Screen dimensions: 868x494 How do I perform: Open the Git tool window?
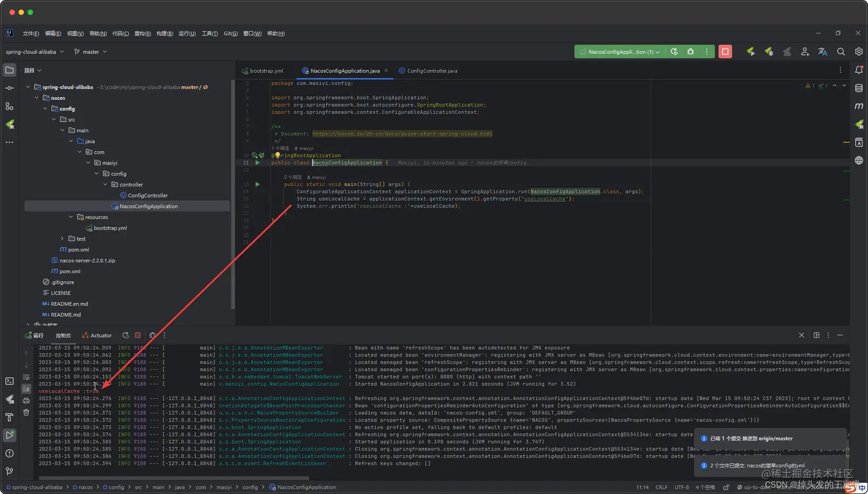click(9, 471)
